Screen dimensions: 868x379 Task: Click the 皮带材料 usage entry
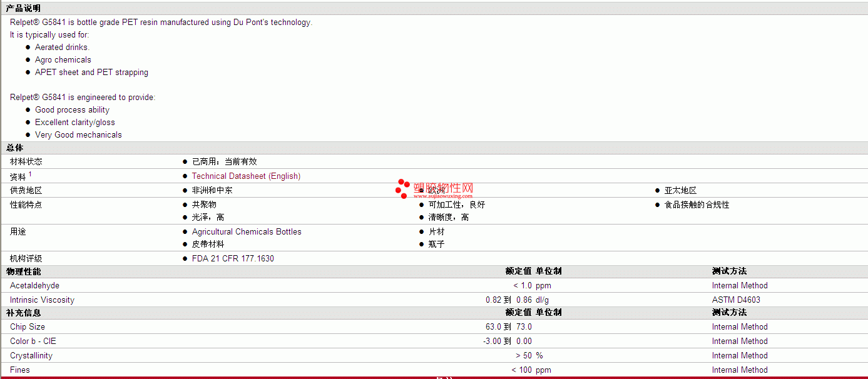(208, 245)
